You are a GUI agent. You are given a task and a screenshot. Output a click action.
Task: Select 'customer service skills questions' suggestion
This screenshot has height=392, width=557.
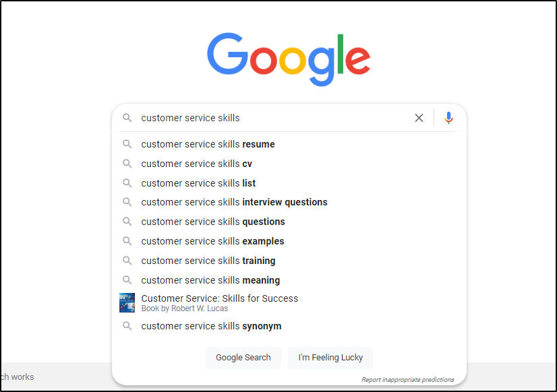click(213, 222)
